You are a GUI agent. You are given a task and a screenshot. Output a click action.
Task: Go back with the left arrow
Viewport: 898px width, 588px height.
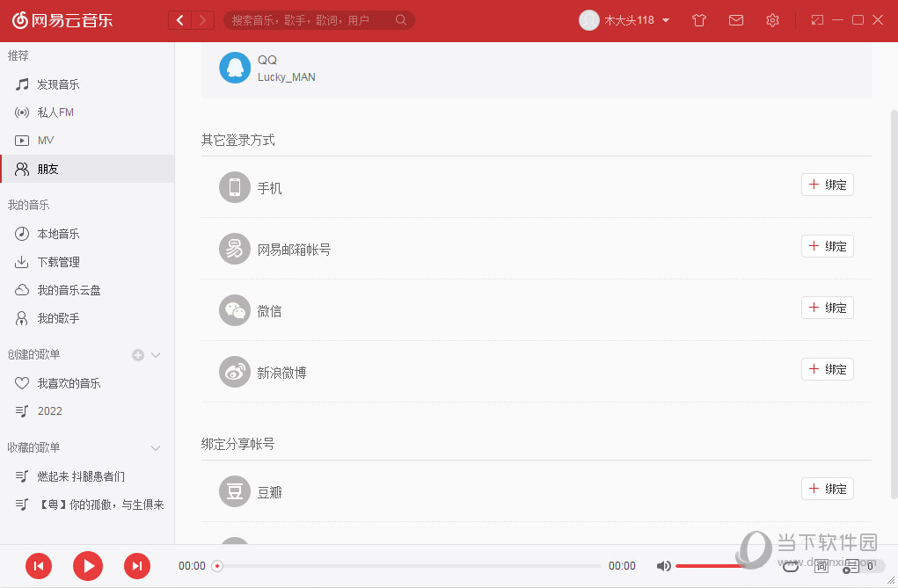pyautogui.click(x=179, y=20)
